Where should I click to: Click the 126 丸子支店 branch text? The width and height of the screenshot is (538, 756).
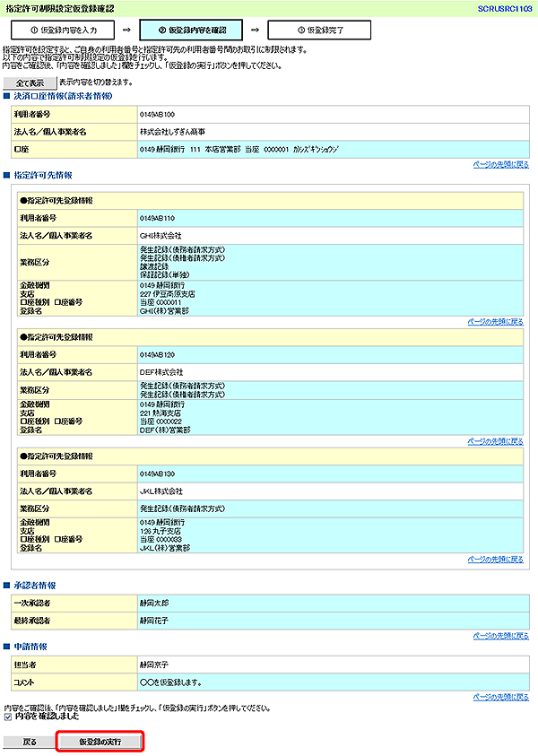[161, 531]
